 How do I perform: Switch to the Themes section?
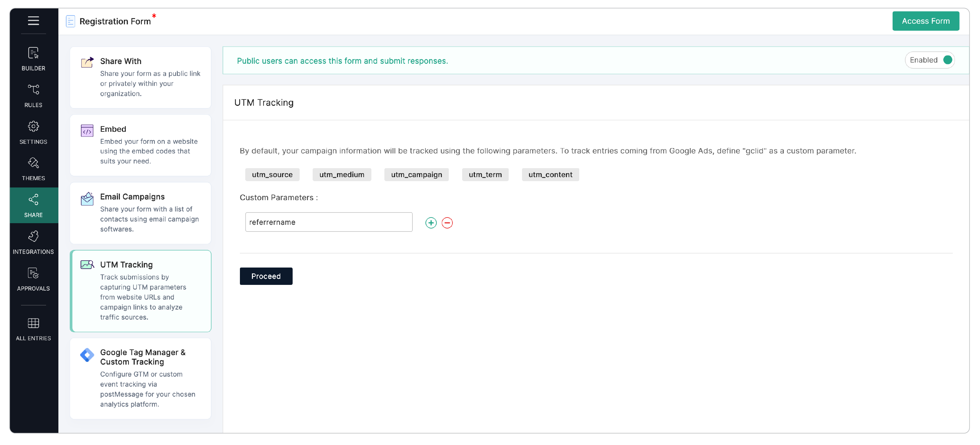pyautogui.click(x=33, y=168)
